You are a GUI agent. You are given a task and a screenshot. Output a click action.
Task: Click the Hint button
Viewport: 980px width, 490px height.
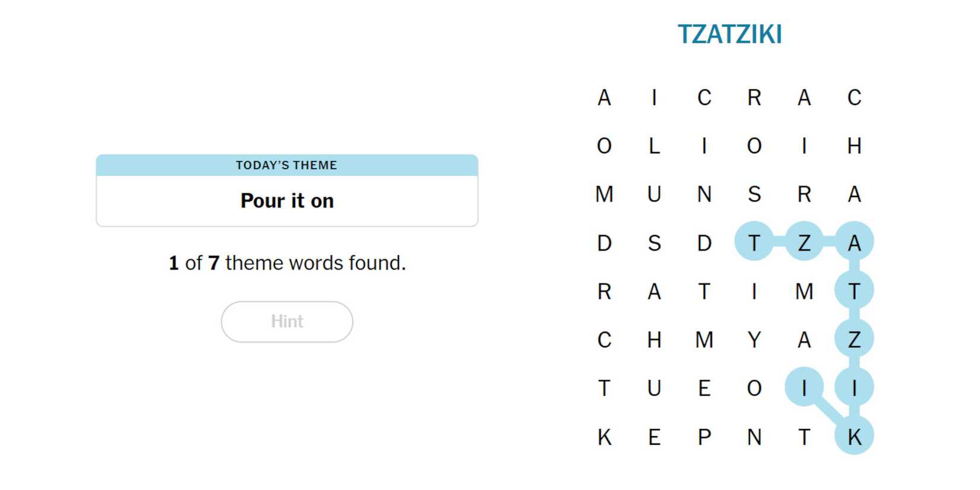tap(287, 321)
